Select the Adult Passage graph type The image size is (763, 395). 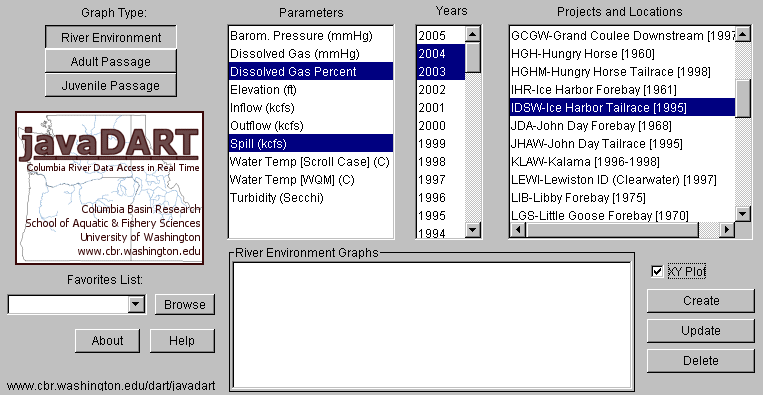pyautogui.click(x=110, y=62)
